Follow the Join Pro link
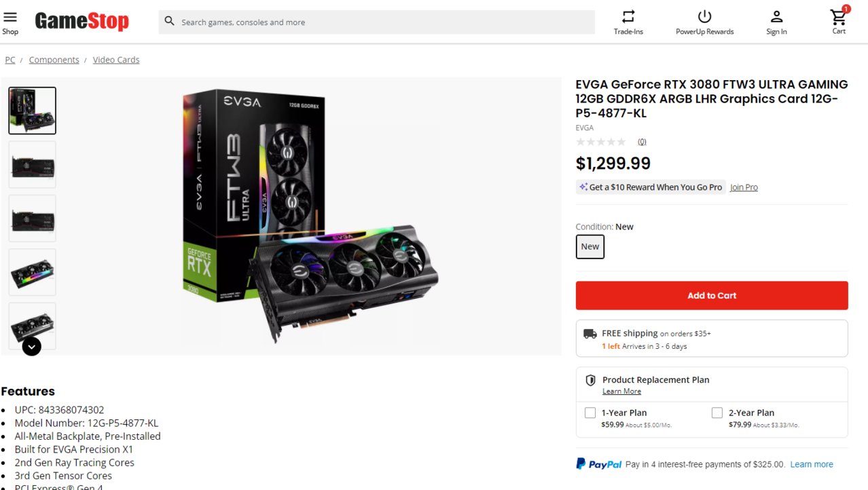The width and height of the screenshot is (868, 490). click(744, 187)
